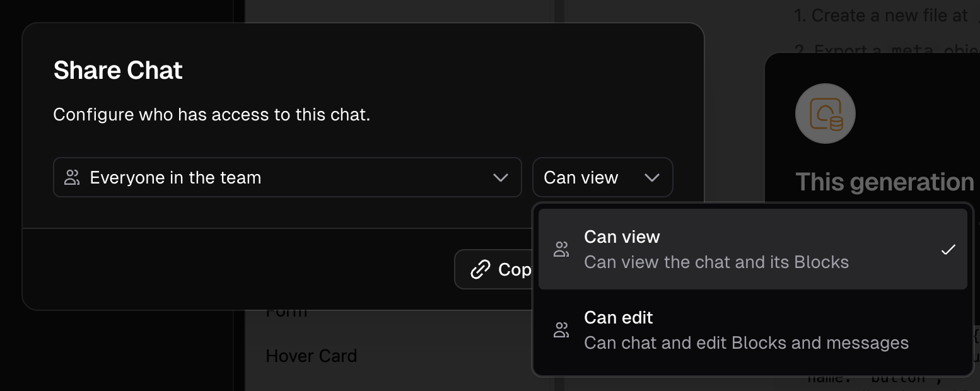The width and height of the screenshot is (980, 391).
Task: Open the Hover Card sidebar item
Action: coord(312,356)
